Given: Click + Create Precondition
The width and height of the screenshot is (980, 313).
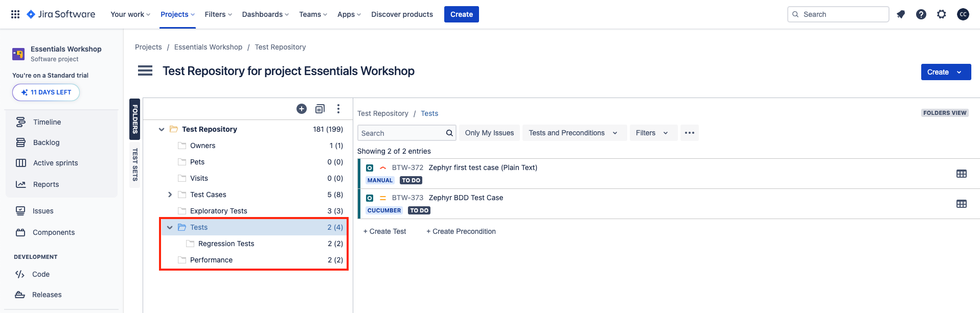Looking at the screenshot, I should tap(461, 231).
